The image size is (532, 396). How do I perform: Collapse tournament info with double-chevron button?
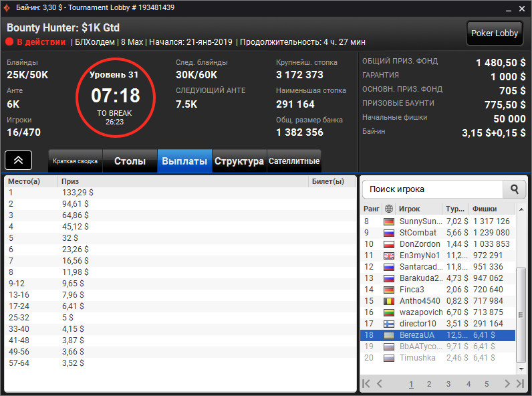(18, 160)
